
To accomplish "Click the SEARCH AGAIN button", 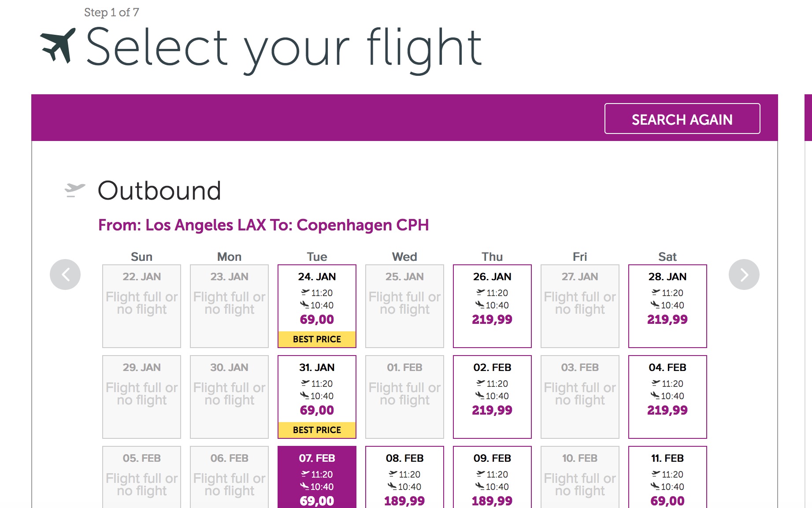I will click(x=682, y=119).
